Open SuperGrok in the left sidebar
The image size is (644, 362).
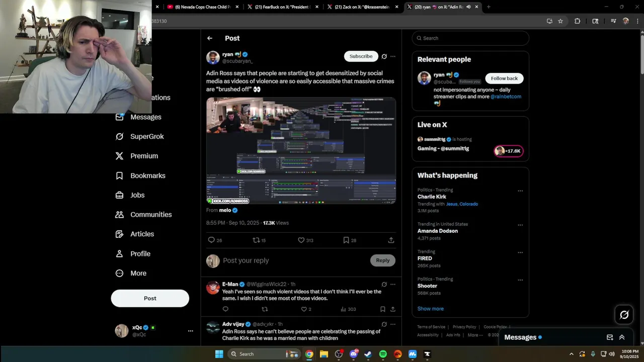click(140, 136)
